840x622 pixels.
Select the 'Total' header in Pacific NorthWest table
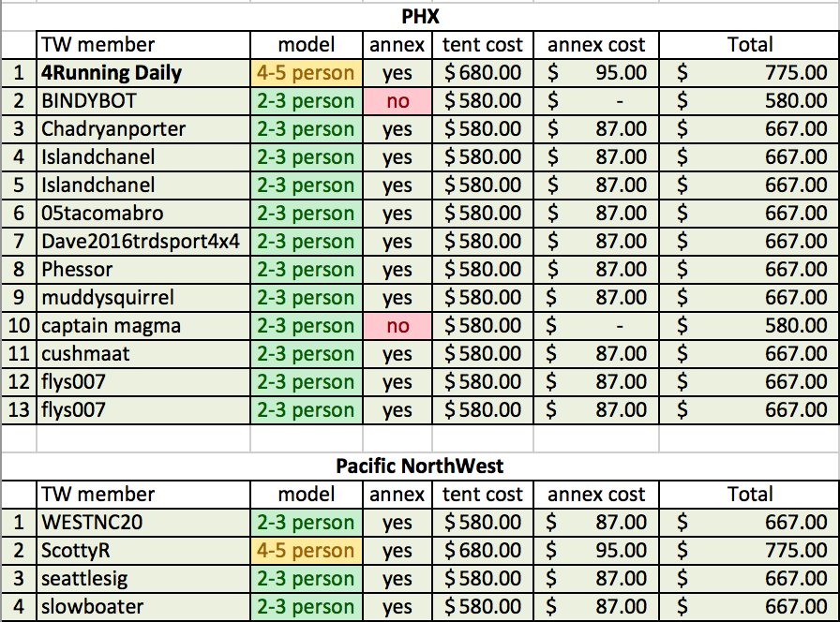(749, 495)
